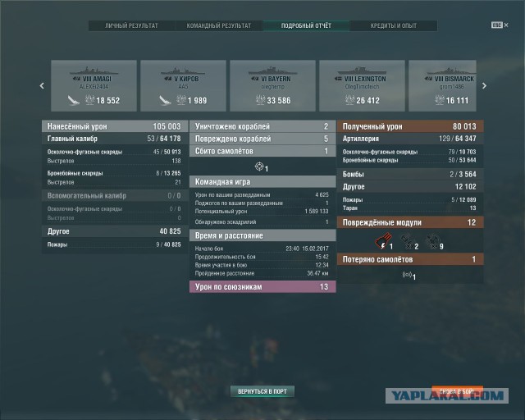Show next ships with the right arrow
The width and height of the screenshot is (525, 420).
484,86
